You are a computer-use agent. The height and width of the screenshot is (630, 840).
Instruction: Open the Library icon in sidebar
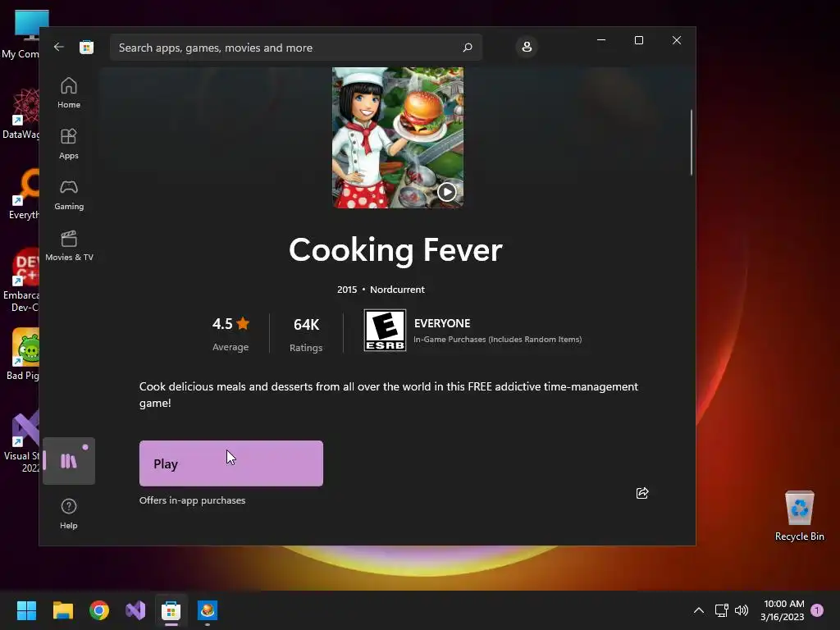click(69, 461)
